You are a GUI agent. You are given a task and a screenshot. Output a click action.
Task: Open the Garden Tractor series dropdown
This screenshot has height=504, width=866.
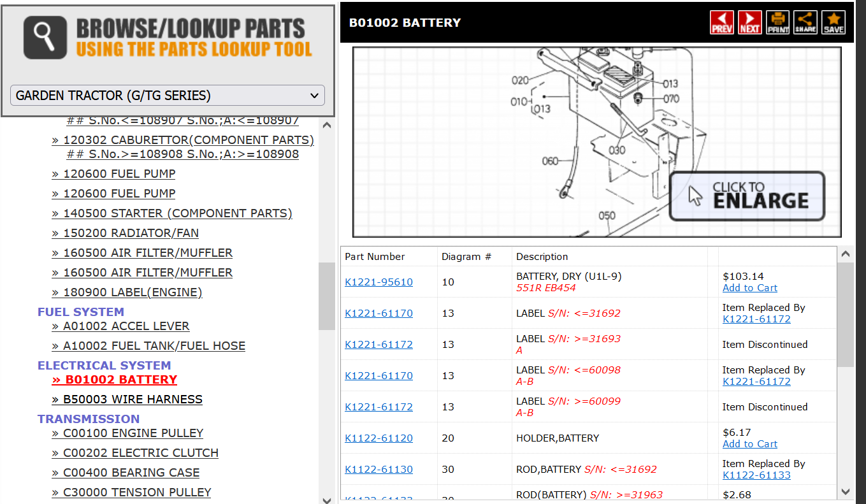(x=168, y=96)
